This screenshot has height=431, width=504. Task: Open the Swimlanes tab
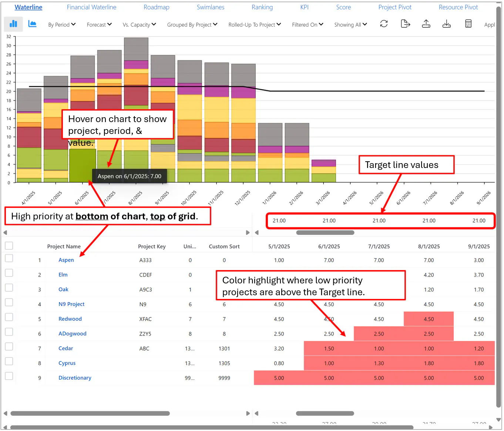tap(211, 7)
